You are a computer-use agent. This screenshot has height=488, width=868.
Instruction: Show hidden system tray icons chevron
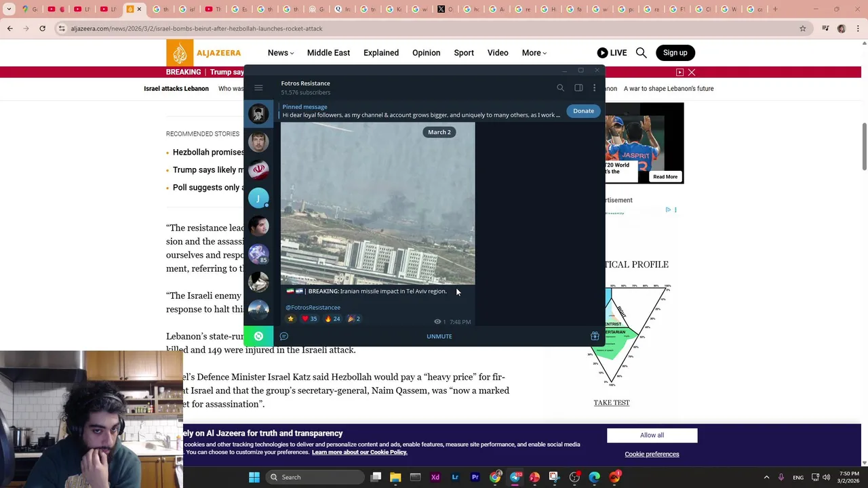tap(766, 477)
